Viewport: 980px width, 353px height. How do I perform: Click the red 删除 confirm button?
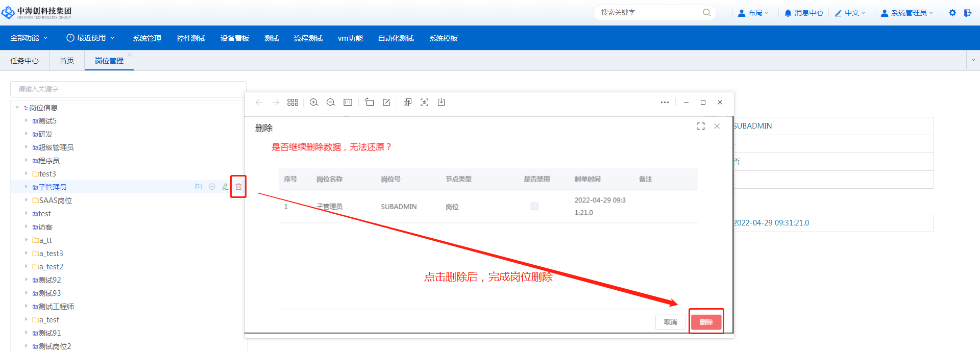pyautogui.click(x=706, y=322)
